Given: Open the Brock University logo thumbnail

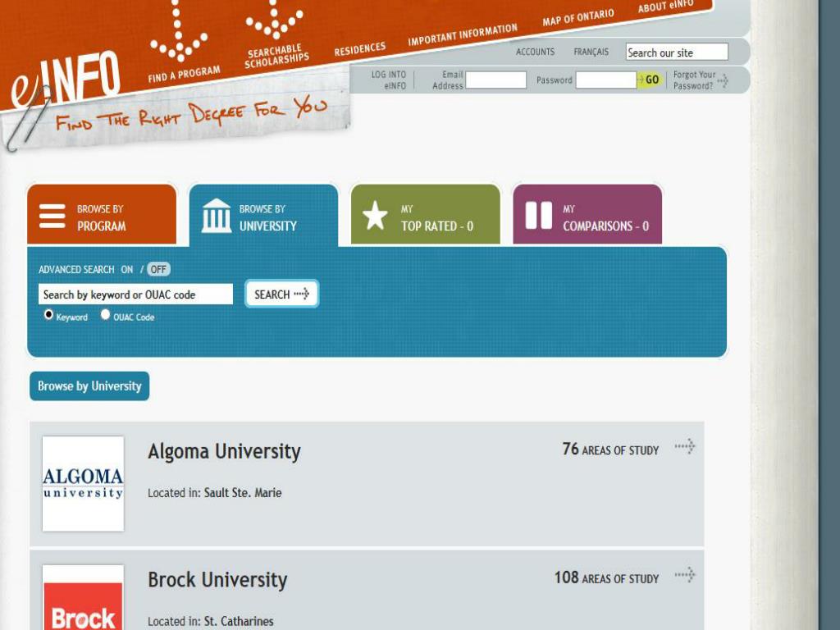Looking at the screenshot, I should (x=83, y=597).
